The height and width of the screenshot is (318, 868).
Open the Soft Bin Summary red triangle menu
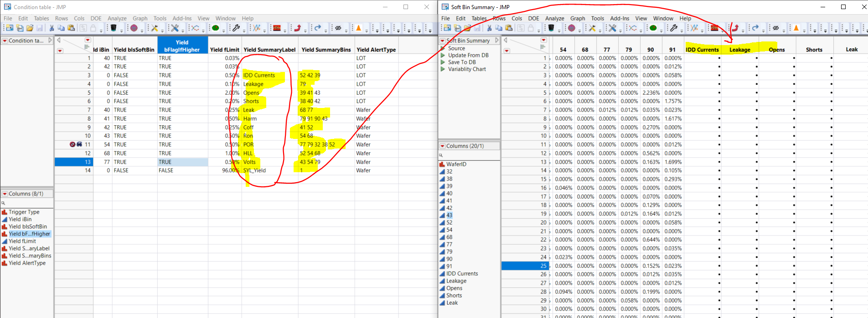click(443, 41)
